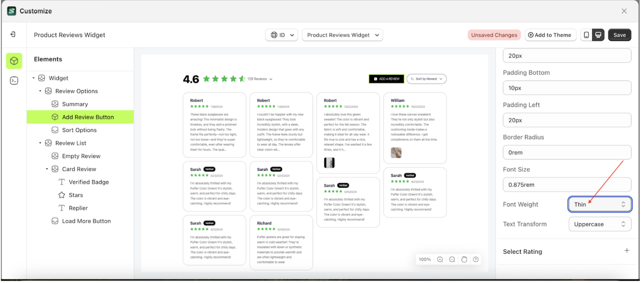This screenshot has width=644, height=283.
Task: Open the help question mark icon
Action: [x=476, y=260]
